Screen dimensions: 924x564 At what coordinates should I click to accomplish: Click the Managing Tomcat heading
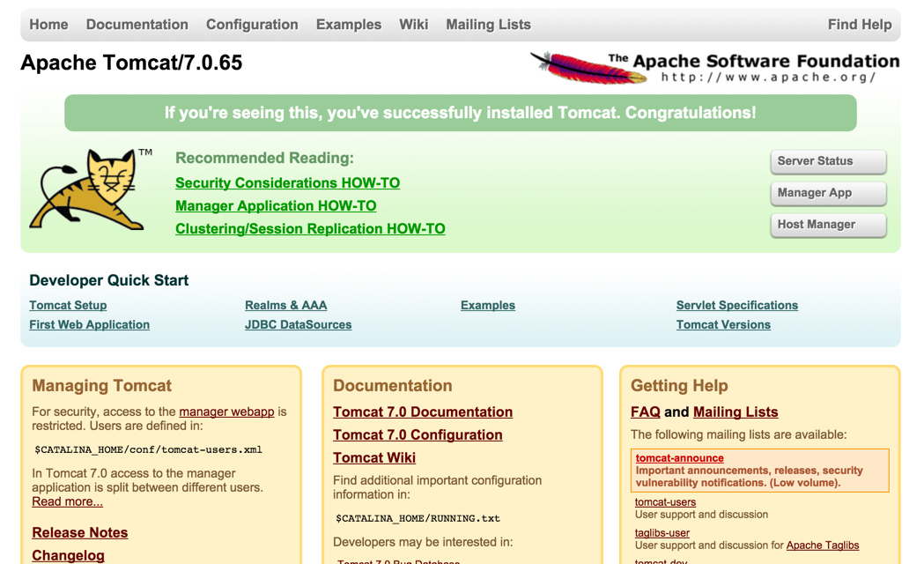(x=102, y=386)
